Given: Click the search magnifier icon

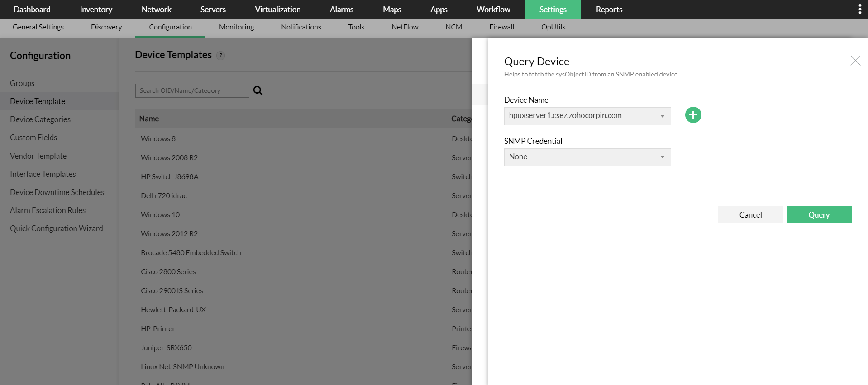Looking at the screenshot, I should [258, 90].
